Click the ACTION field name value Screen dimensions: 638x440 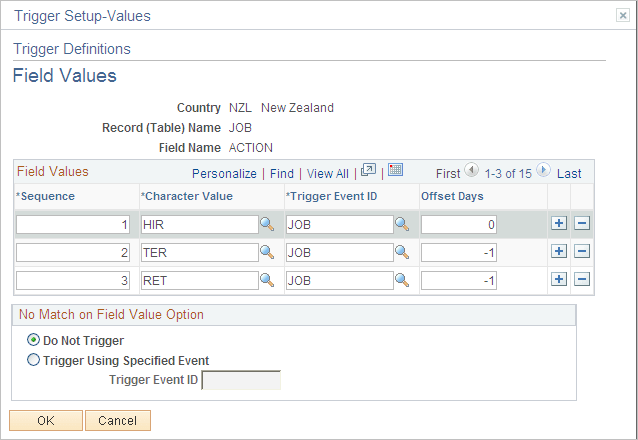coord(251,148)
